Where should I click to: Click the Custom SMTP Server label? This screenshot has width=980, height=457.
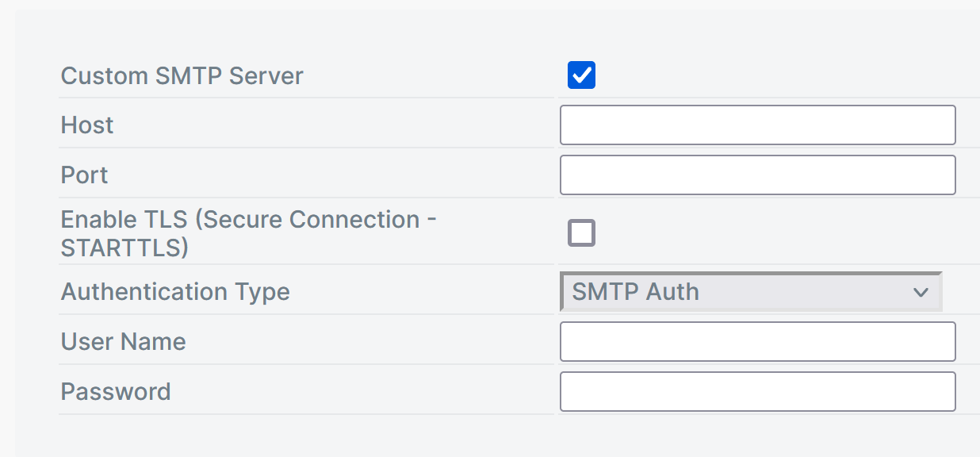182,76
